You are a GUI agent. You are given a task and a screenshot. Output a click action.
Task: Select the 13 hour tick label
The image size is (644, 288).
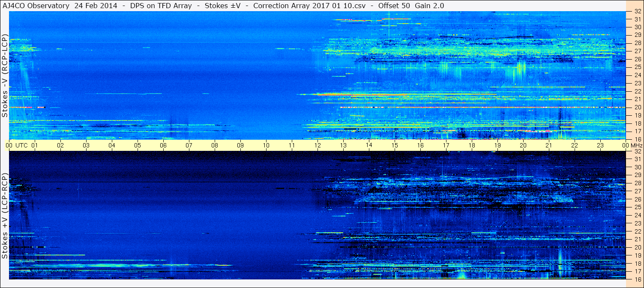coord(343,145)
